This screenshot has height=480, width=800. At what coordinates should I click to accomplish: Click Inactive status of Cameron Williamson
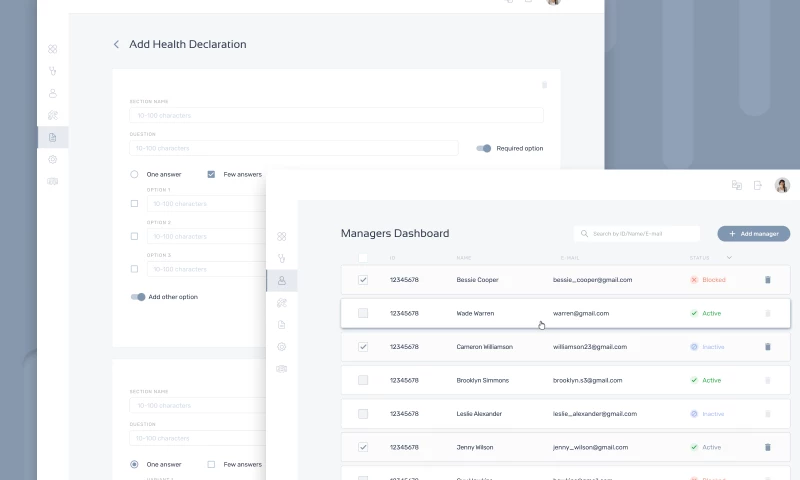point(707,347)
